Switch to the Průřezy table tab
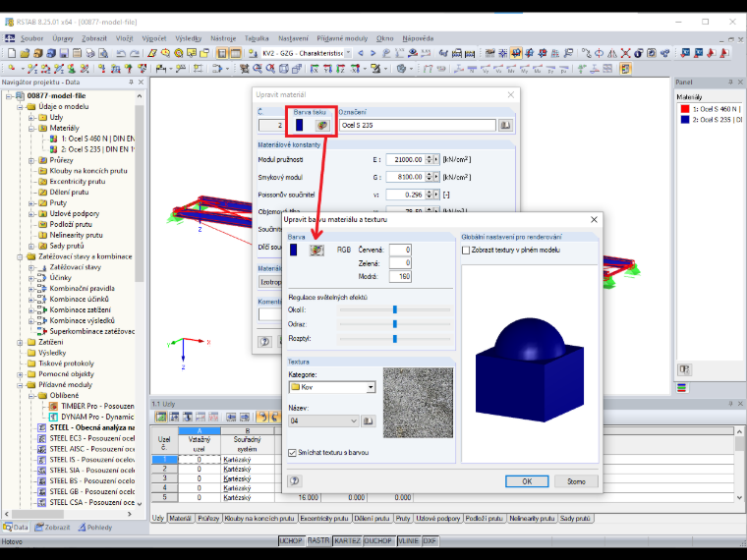Image resolution: width=747 pixels, height=560 pixels. click(x=208, y=518)
